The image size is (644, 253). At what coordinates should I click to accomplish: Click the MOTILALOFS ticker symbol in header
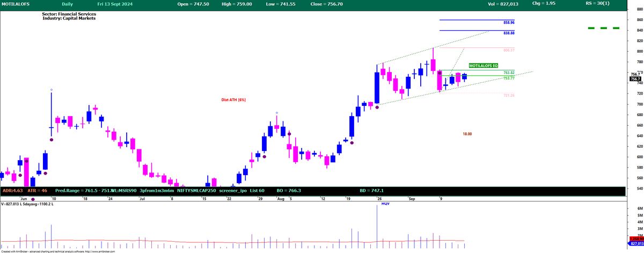15,4
